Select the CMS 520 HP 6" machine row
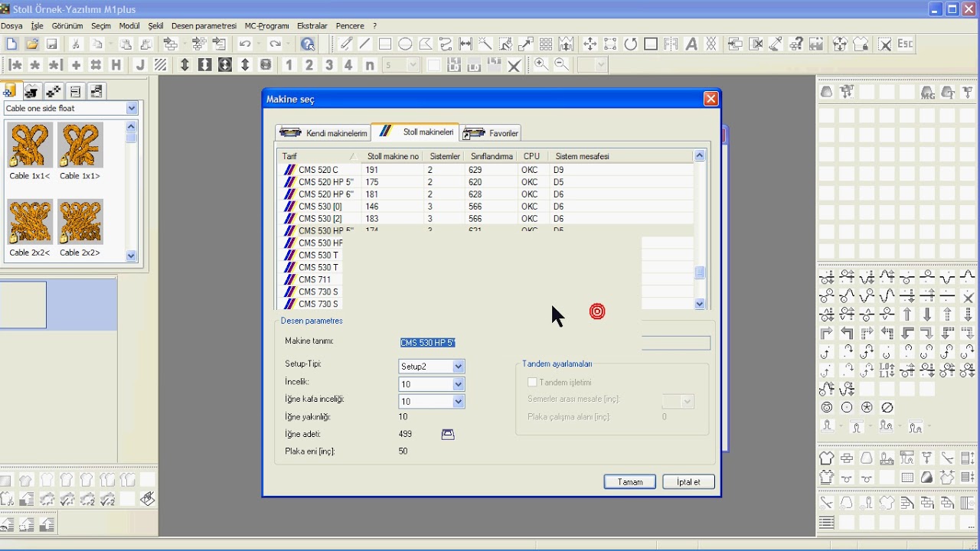980x551 pixels. [486, 194]
